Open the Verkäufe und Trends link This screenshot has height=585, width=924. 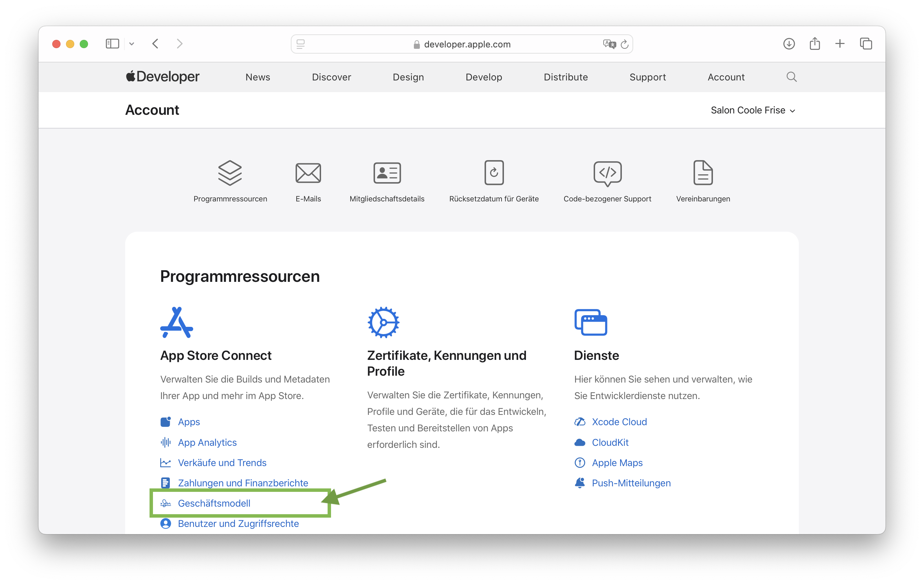tap(222, 463)
